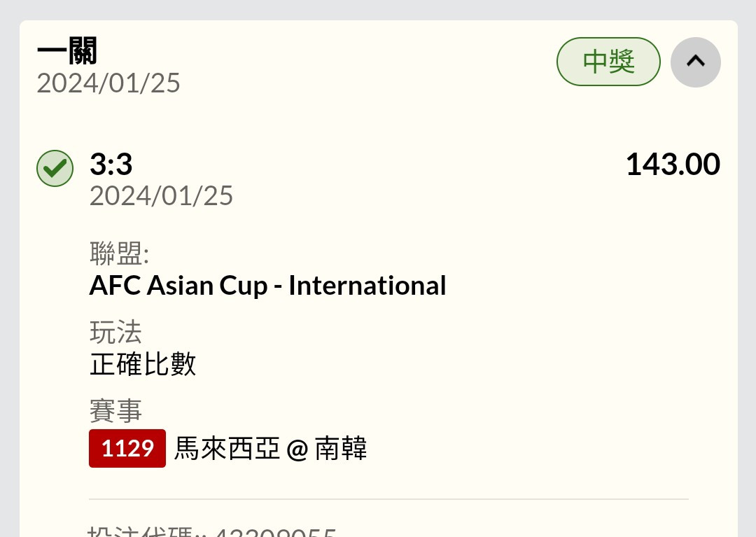Click the 中獎 status badge
This screenshot has width=756, height=537.
point(608,62)
